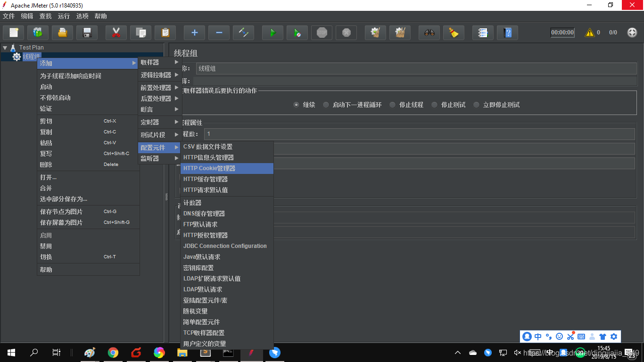Click 禁用 in the context menu
Viewport: 644px width, 362px height.
point(88,246)
